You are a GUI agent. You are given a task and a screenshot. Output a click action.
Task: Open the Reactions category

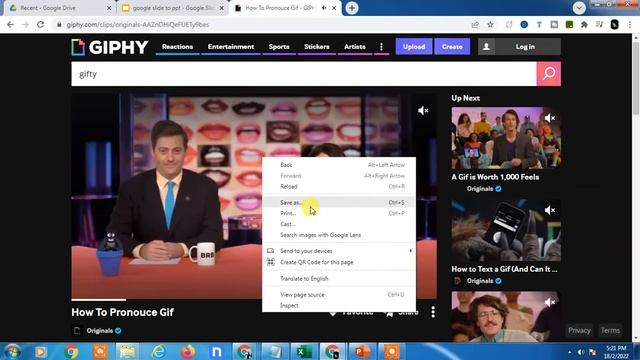coord(177,47)
